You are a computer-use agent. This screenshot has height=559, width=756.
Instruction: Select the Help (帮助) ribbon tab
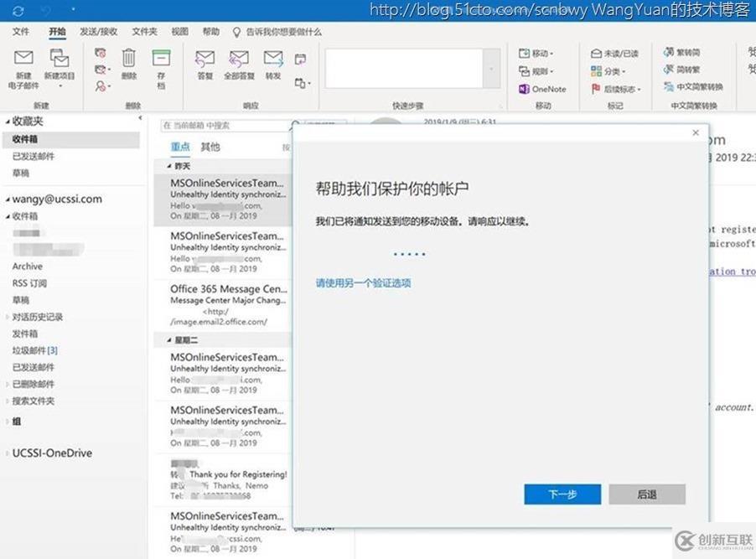[x=210, y=31]
